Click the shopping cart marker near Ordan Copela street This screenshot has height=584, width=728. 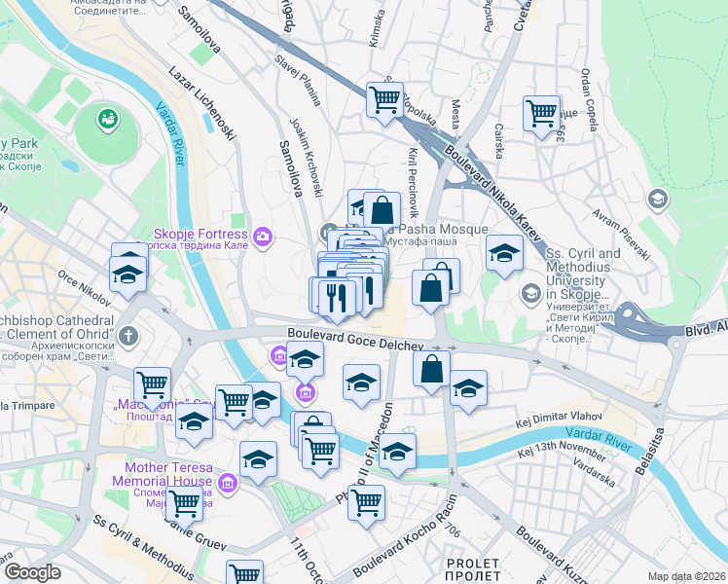pyautogui.click(x=541, y=117)
